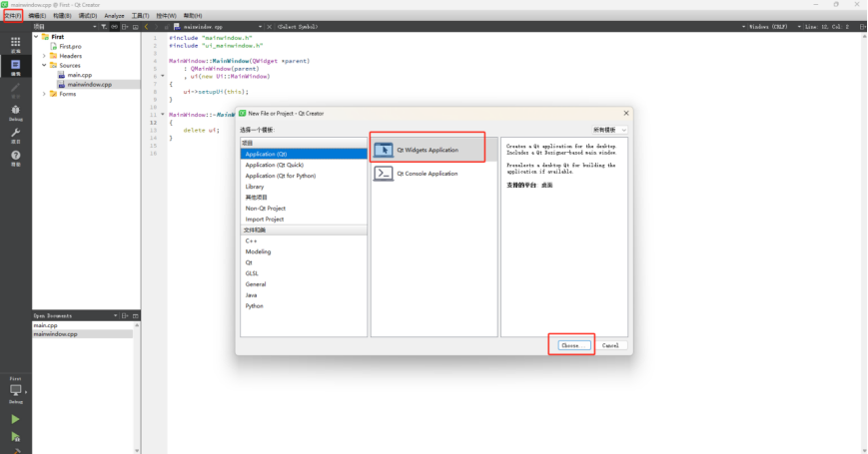Open Projects mode wrench icon
This screenshot has width=868, height=454.
(x=16, y=135)
